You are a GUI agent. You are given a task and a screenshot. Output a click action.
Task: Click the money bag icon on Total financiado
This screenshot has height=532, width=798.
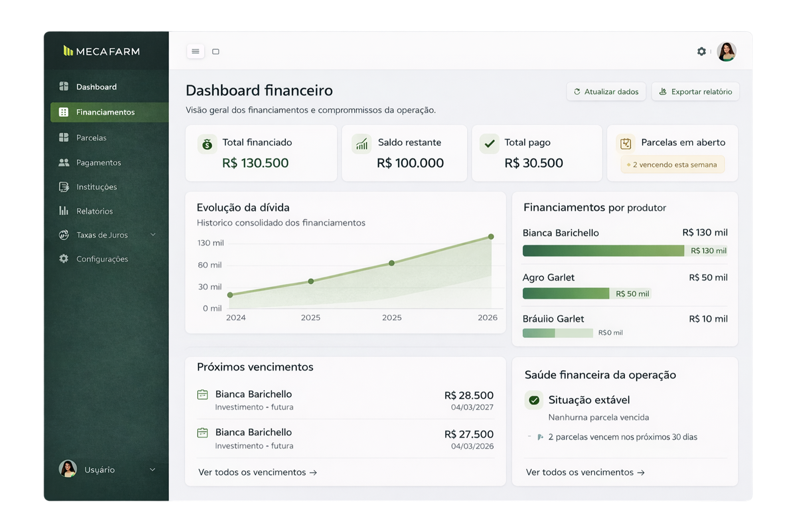tap(207, 144)
